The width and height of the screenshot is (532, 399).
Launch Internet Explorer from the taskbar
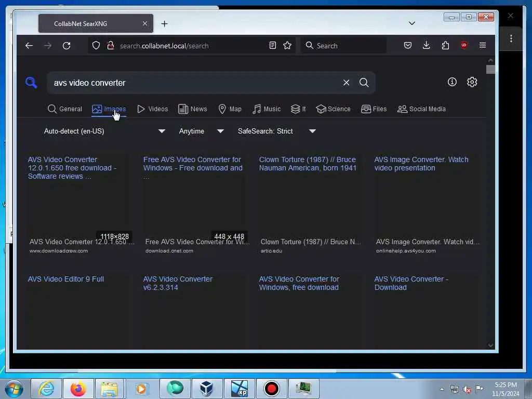pos(46,389)
